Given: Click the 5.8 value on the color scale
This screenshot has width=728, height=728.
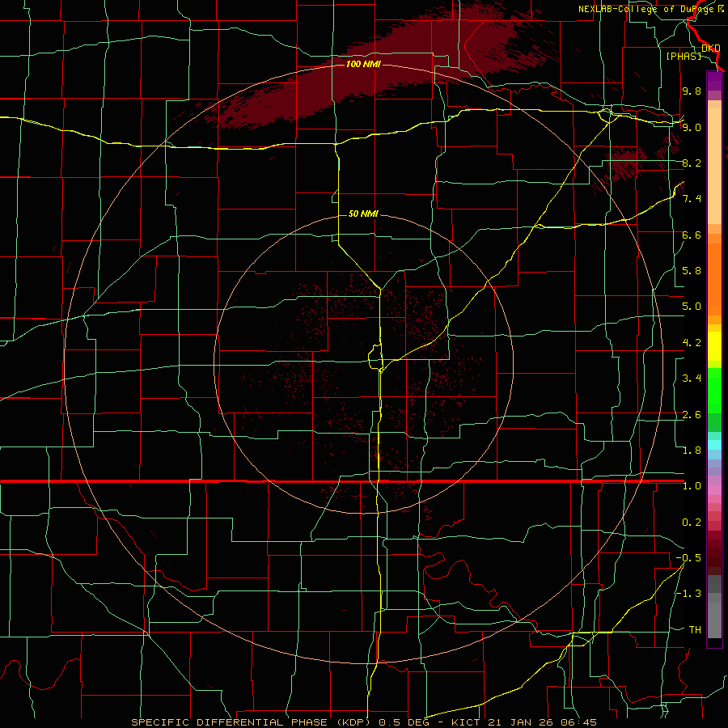Looking at the screenshot, I should point(692,271).
